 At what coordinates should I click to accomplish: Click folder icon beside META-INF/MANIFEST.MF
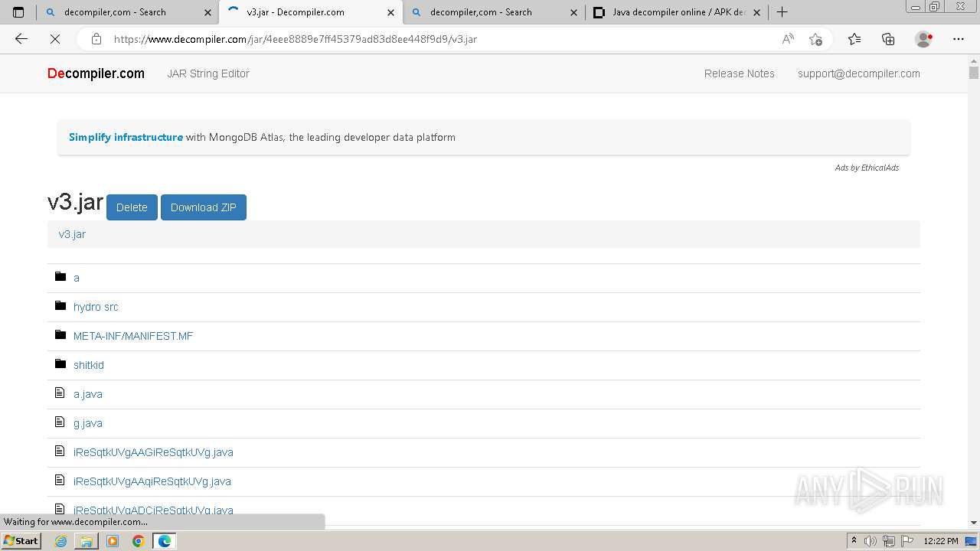click(x=60, y=334)
